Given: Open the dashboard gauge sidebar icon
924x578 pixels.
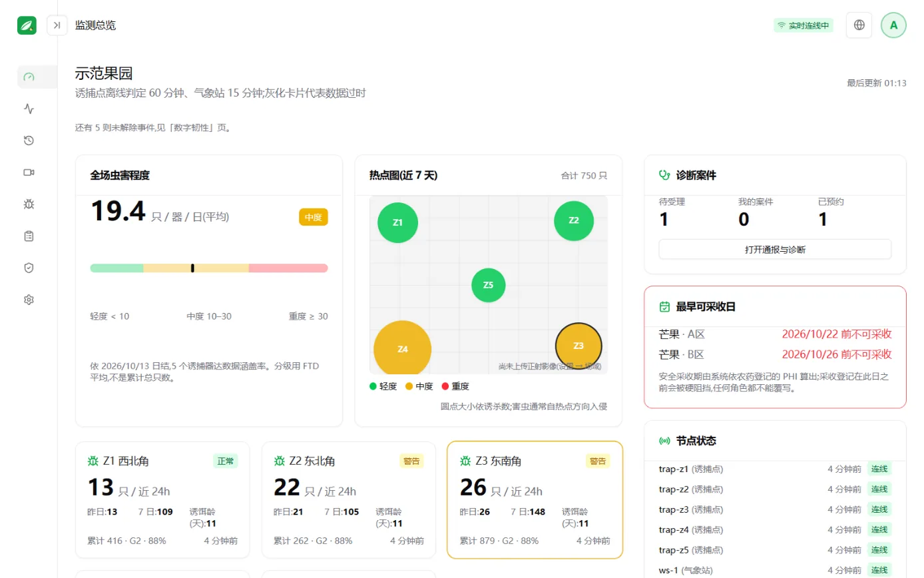Looking at the screenshot, I should point(29,77).
